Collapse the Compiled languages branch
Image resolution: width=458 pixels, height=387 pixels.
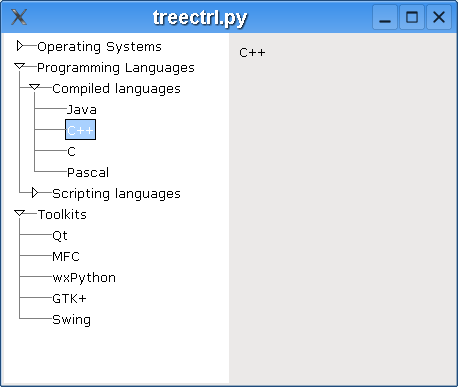coord(35,87)
